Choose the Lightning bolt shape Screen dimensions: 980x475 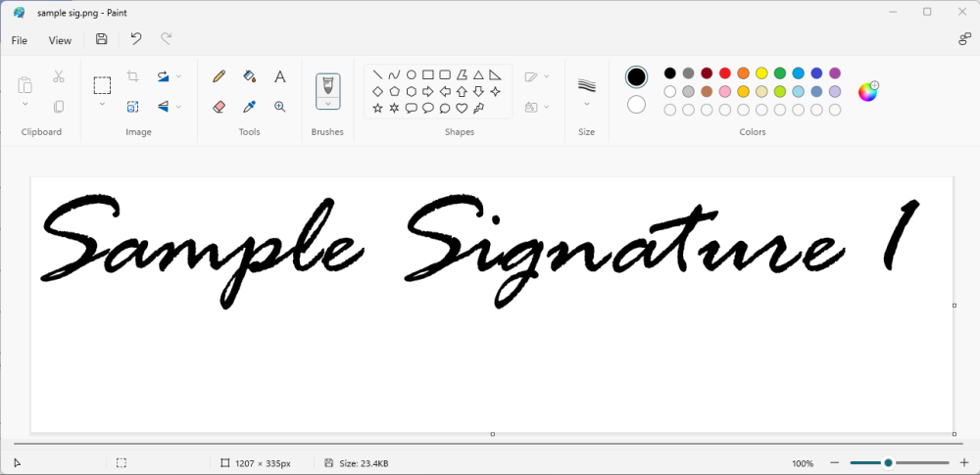pyautogui.click(x=479, y=108)
